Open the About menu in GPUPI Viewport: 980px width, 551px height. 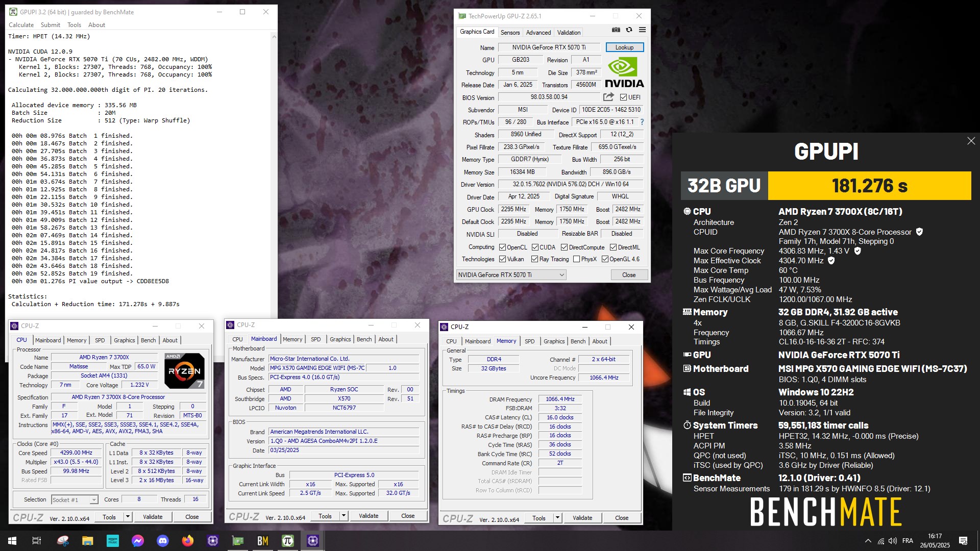[96, 25]
